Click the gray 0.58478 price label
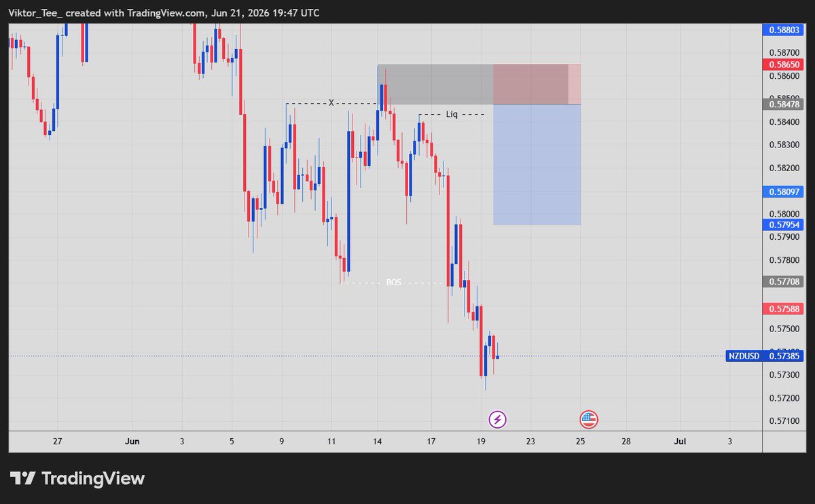 pyautogui.click(x=784, y=104)
